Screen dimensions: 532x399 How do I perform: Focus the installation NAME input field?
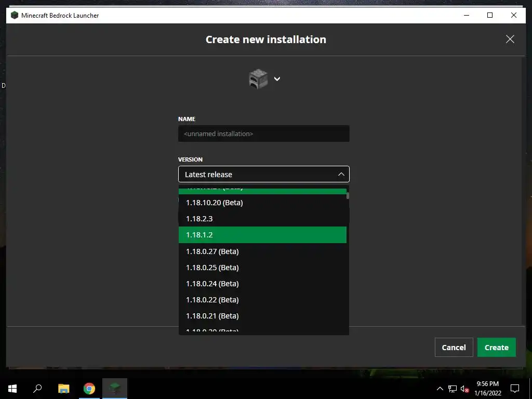pos(263,134)
